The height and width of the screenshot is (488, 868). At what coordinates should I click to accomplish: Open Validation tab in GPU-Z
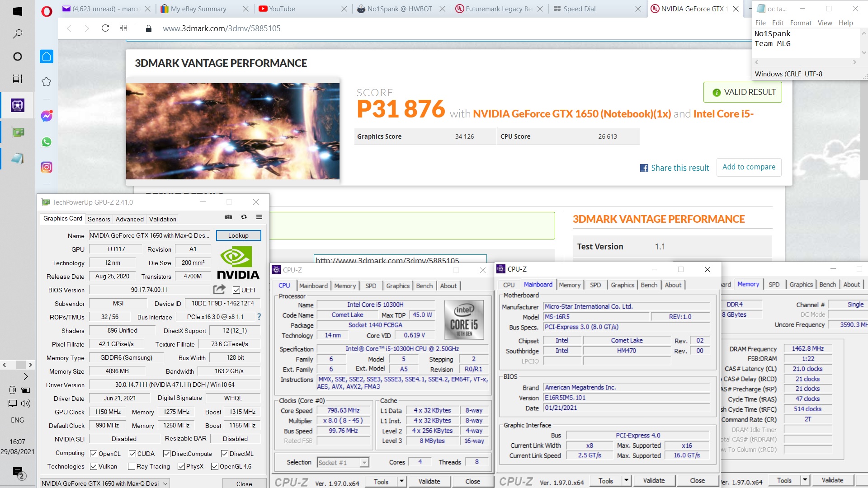click(163, 219)
